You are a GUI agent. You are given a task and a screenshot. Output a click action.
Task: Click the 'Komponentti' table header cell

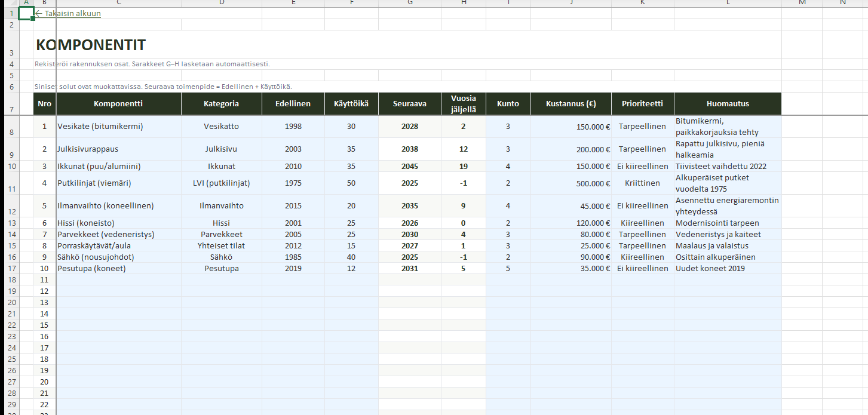[118, 104]
